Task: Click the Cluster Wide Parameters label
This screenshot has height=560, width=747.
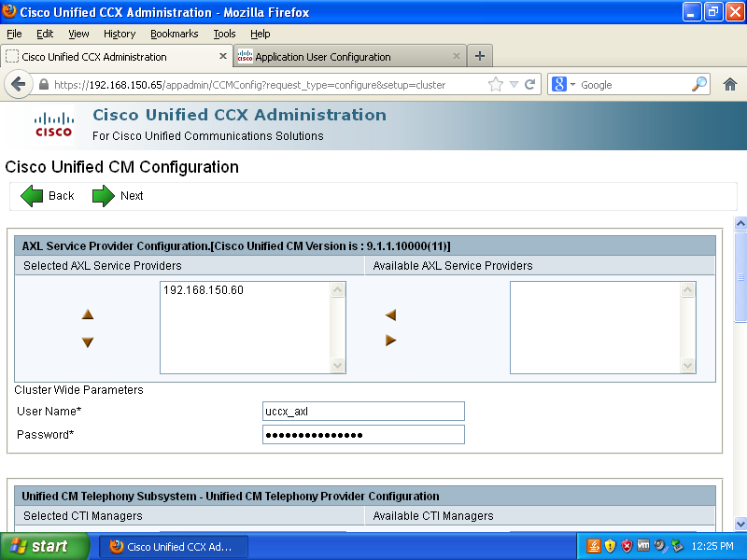Action: pos(78,389)
